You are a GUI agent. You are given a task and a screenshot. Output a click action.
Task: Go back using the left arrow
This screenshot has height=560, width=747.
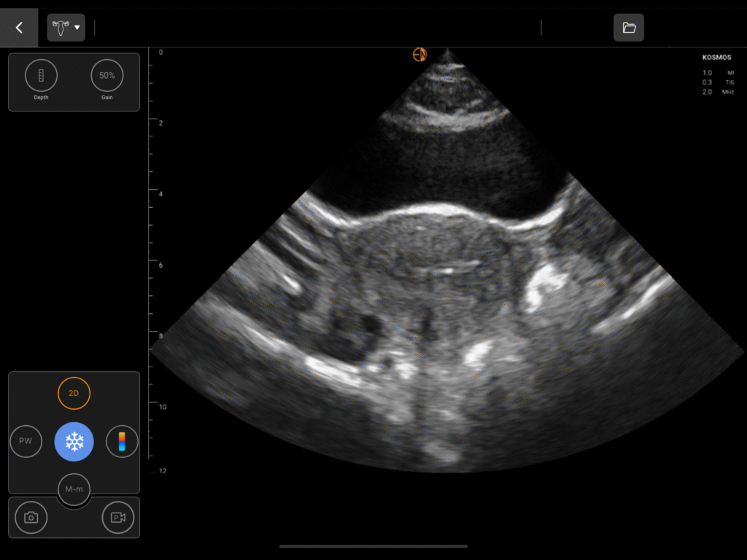tap(19, 28)
